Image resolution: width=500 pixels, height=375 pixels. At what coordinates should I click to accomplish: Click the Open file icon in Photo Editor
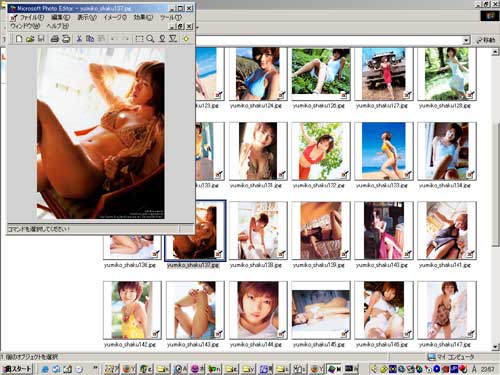click(30, 39)
